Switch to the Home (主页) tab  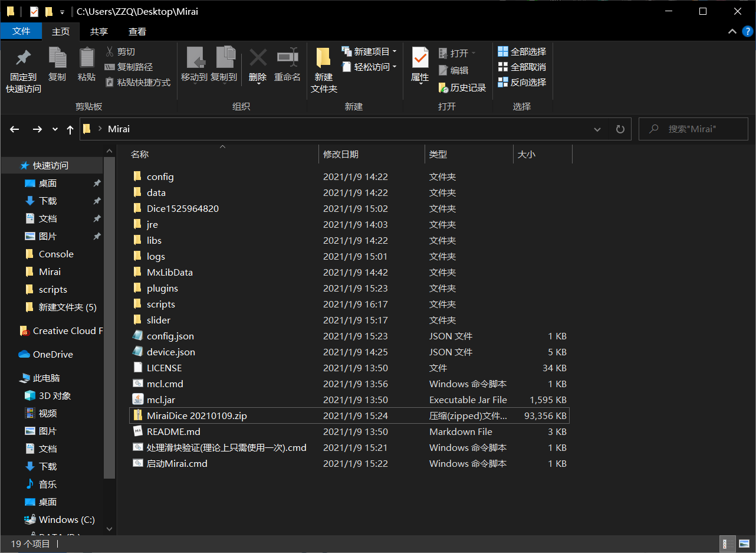61,32
